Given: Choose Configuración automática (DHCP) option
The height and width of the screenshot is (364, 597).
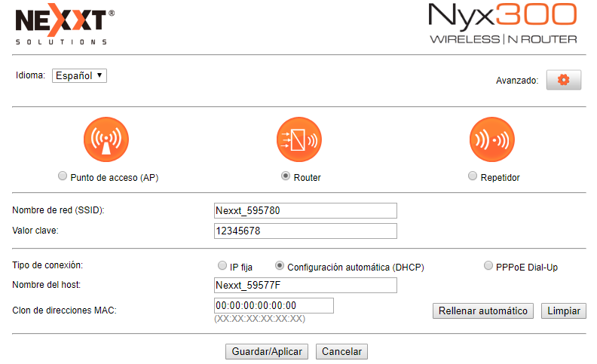Looking at the screenshot, I should [280, 265].
